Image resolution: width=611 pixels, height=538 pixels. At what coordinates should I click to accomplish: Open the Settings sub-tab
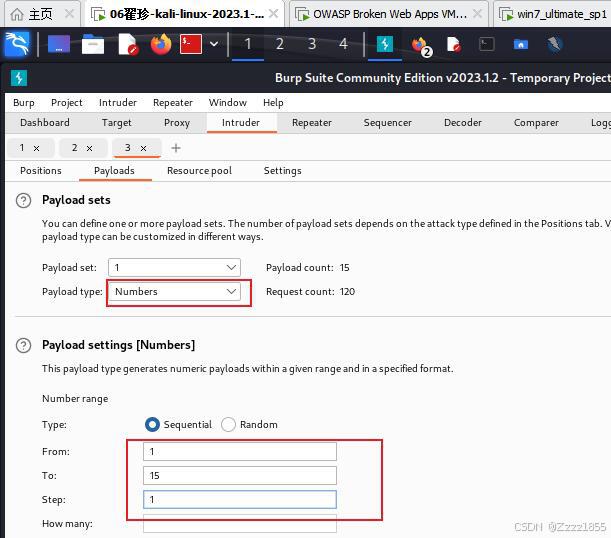tap(283, 171)
